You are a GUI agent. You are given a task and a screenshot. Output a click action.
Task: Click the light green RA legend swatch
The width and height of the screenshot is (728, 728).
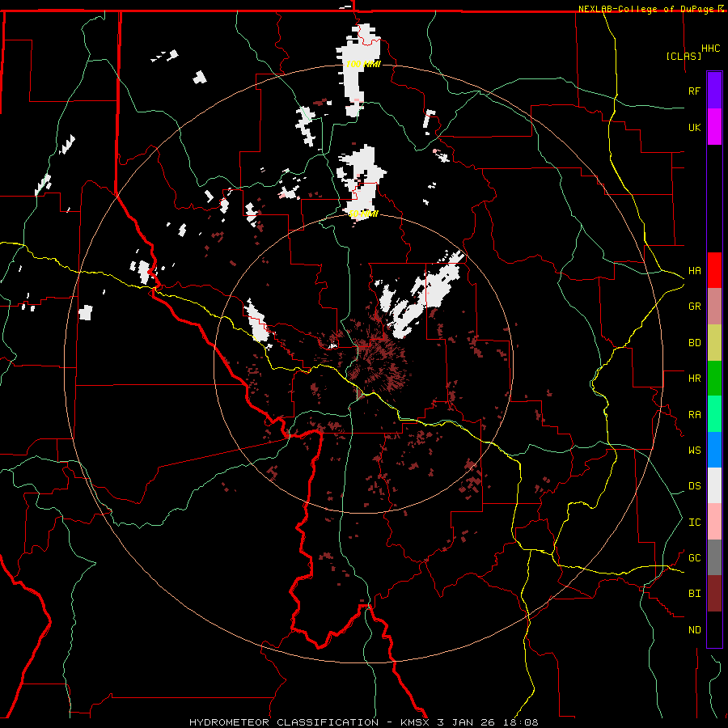click(714, 414)
